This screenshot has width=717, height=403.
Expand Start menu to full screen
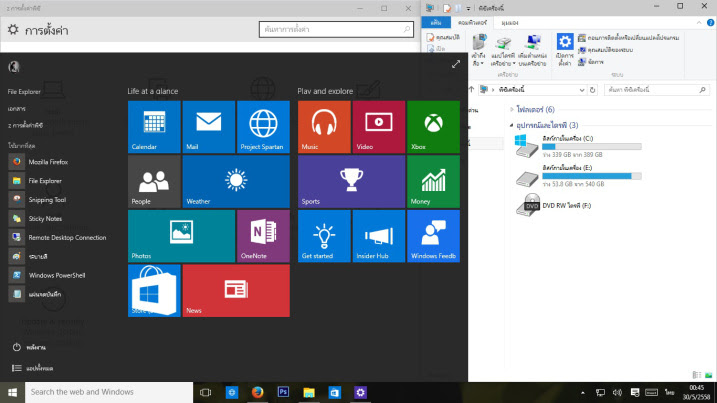tap(455, 64)
